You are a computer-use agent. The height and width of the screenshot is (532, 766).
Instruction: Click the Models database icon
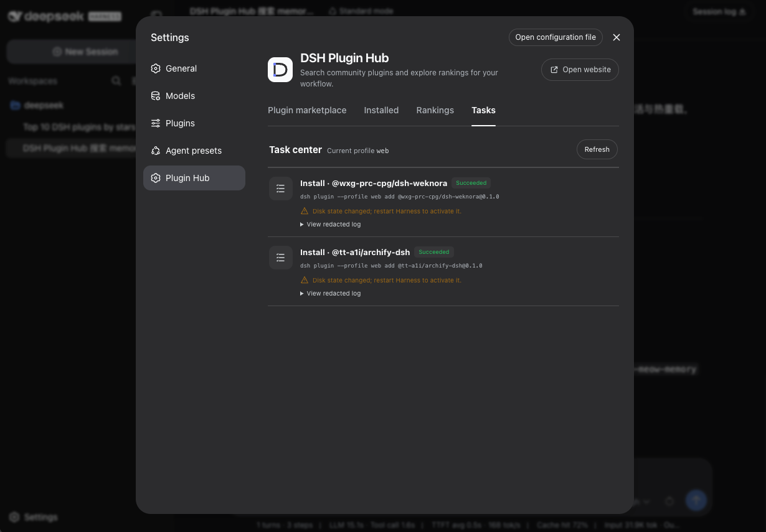pyautogui.click(x=156, y=96)
